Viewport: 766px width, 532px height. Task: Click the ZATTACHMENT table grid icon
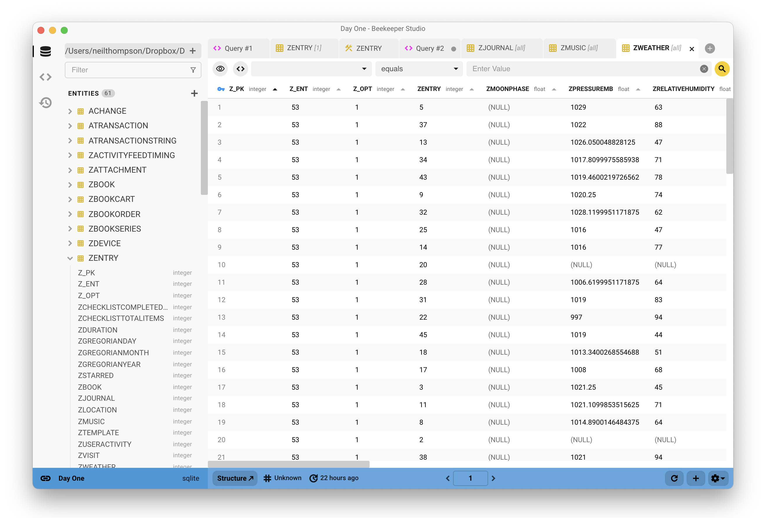[80, 170]
